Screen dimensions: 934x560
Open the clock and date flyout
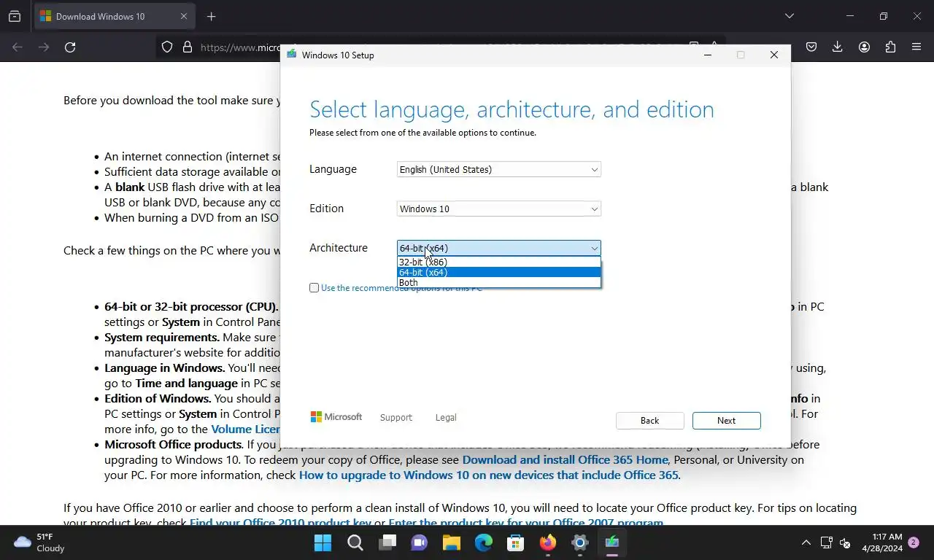882,542
